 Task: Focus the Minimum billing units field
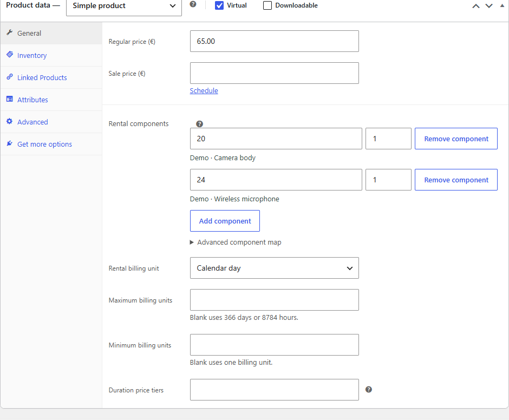pos(275,345)
